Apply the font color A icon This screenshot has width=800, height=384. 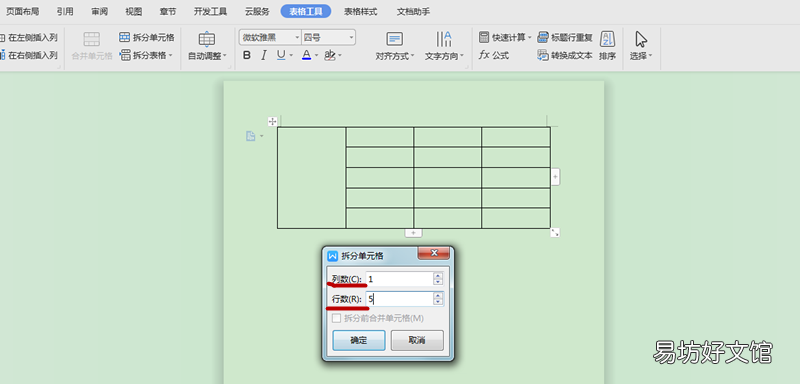pyautogui.click(x=306, y=55)
